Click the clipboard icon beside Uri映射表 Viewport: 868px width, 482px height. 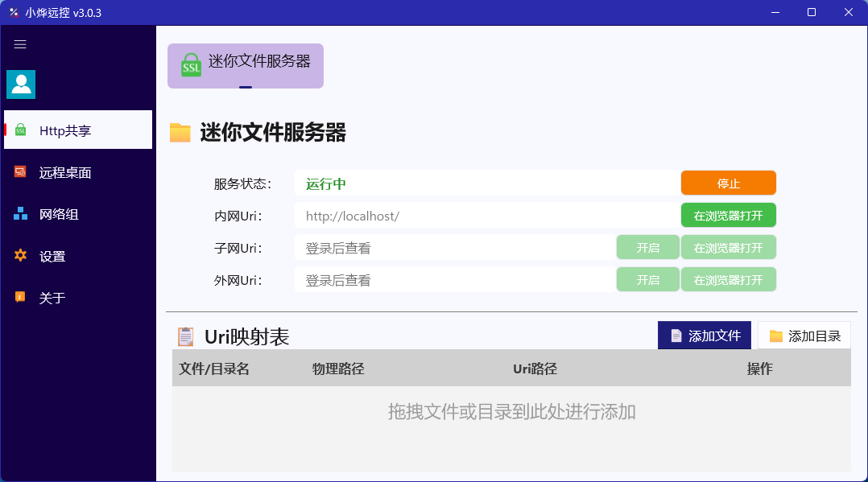[185, 336]
